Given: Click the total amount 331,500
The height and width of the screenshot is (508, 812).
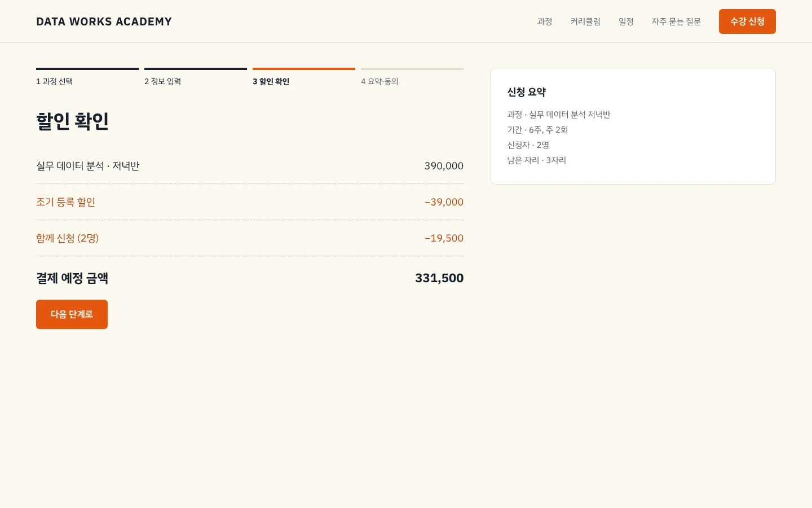Looking at the screenshot, I should (439, 278).
